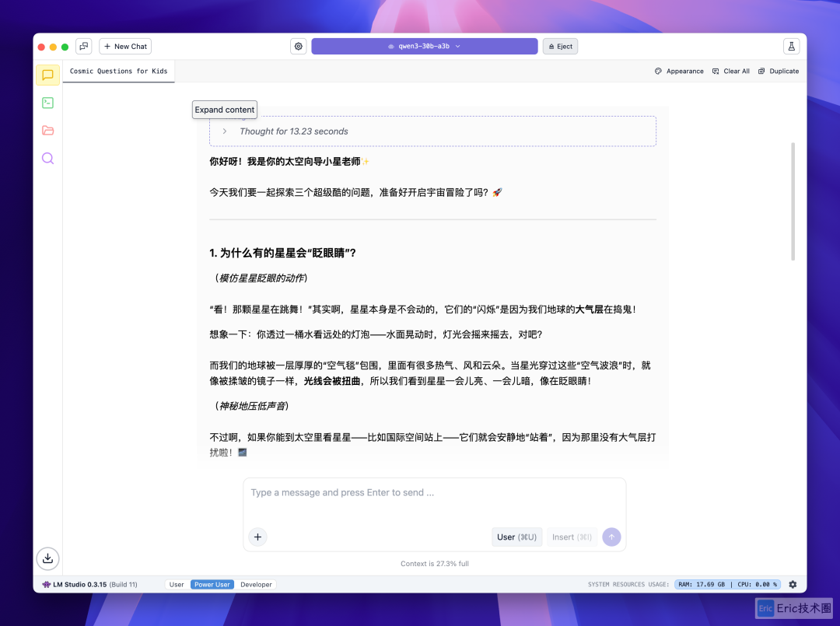
Task: Click the Context is 27.3% full text
Action: pyautogui.click(x=435, y=563)
